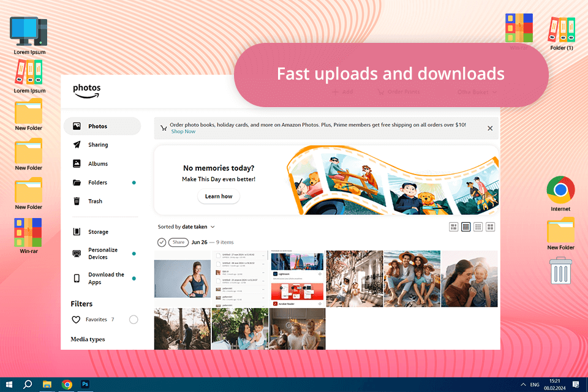The height and width of the screenshot is (392, 588).
Task: Open the Lorem Ipsum computer desktop icon
Action: (29, 36)
